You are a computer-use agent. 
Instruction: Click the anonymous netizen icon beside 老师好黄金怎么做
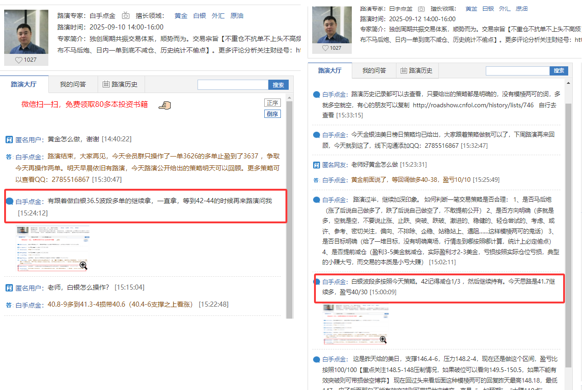click(317, 165)
